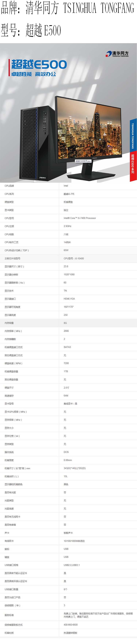Click the '8G' memory value
This screenshot has width=137, height=644.
[65, 323]
